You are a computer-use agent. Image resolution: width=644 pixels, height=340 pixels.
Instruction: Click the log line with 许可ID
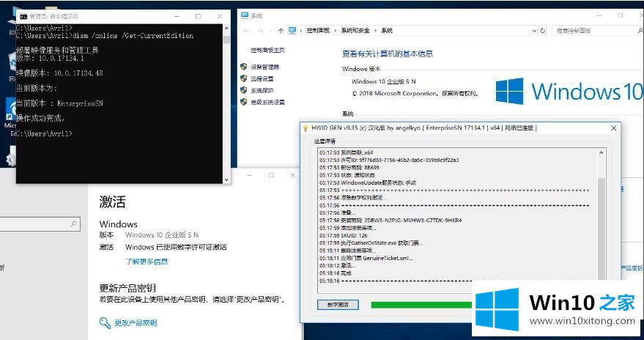click(389, 160)
